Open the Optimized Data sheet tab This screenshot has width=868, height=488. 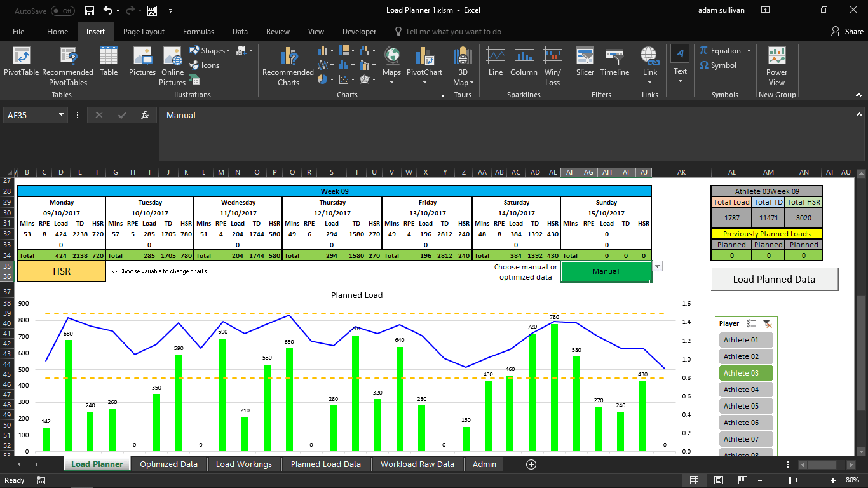pyautogui.click(x=168, y=464)
